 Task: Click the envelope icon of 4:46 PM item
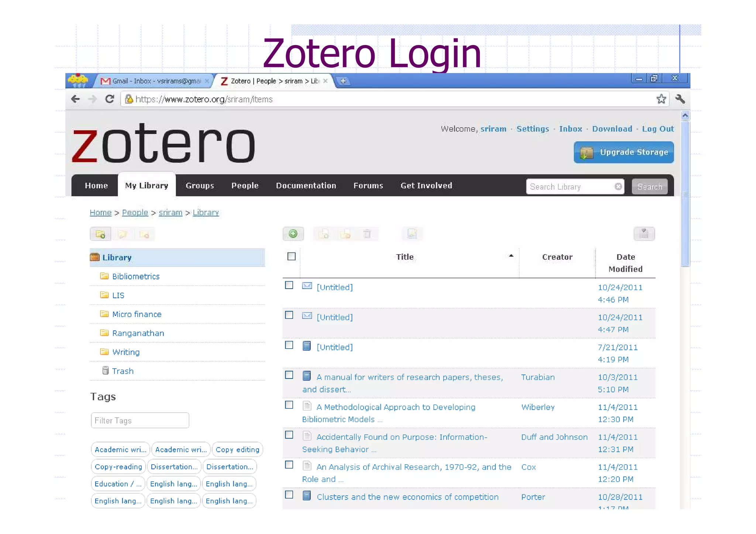tap(307, 286)
